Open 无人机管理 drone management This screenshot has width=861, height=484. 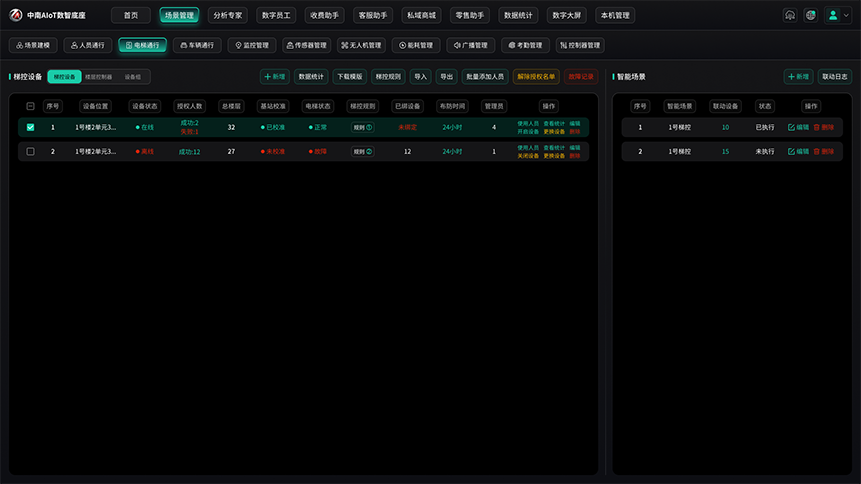tap(361, 45)
